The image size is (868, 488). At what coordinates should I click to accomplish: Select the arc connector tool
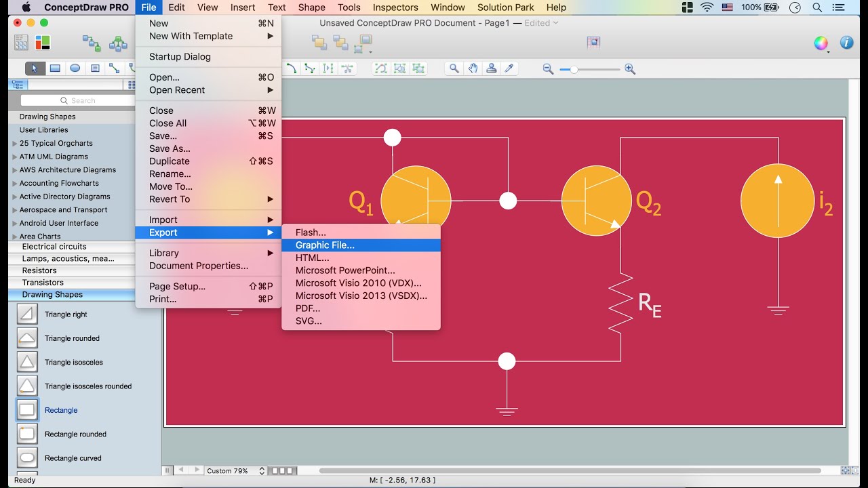coord(292,68)
